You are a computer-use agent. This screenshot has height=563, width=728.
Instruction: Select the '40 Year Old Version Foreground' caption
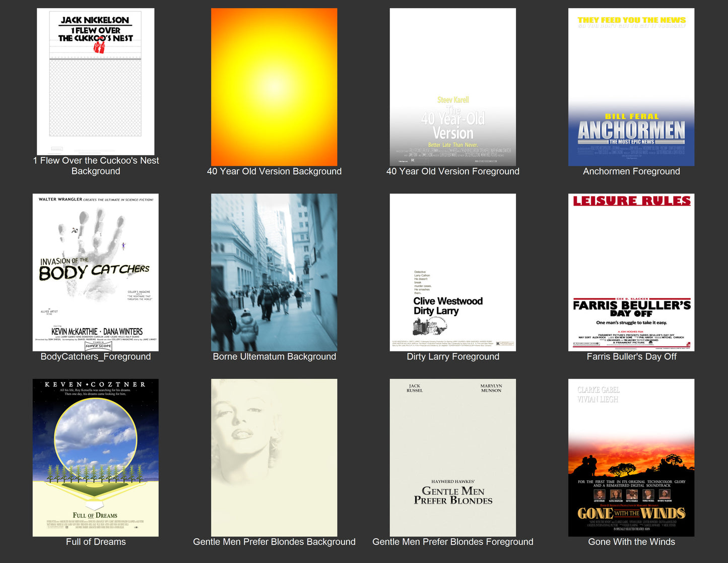click(x=452, y=171)
